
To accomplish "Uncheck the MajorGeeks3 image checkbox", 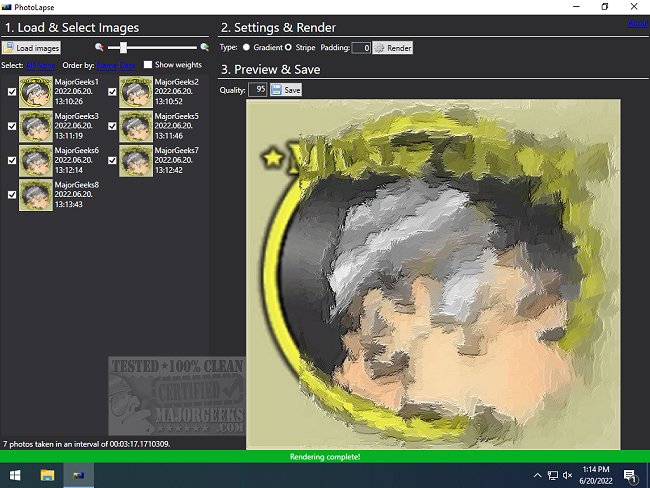I will pyautogui.click(x=12, y=126).
